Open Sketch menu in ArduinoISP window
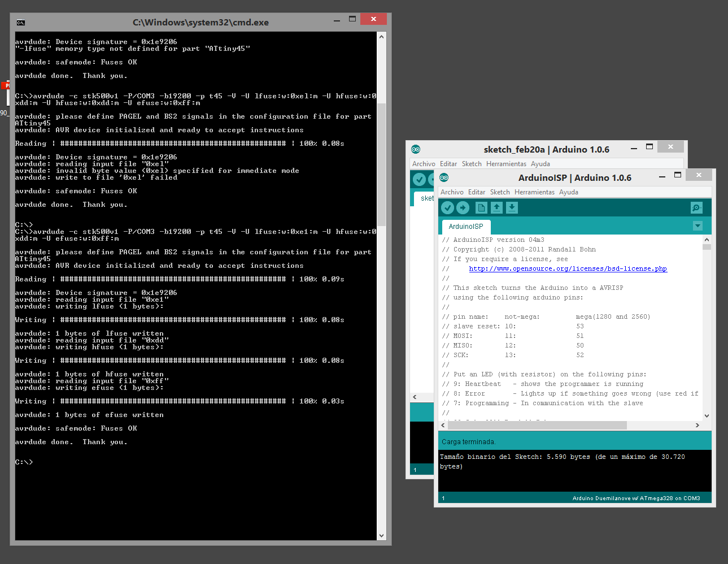 pos(500,192)
